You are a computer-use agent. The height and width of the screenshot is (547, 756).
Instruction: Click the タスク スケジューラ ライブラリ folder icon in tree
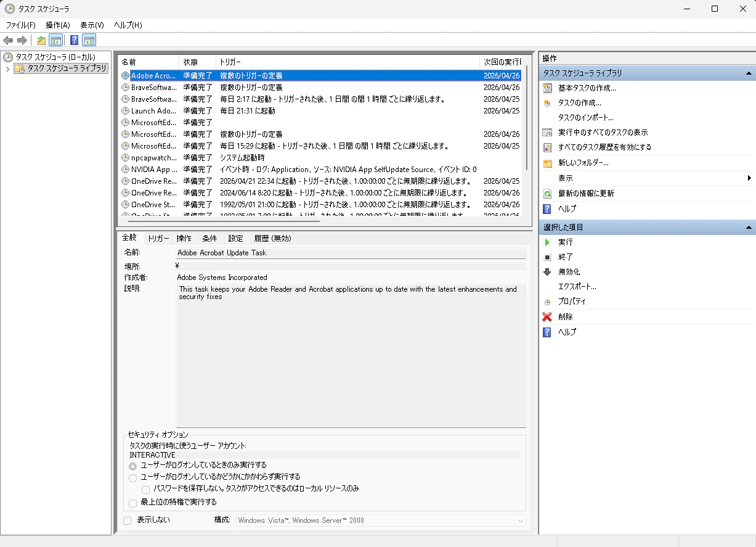20,68
